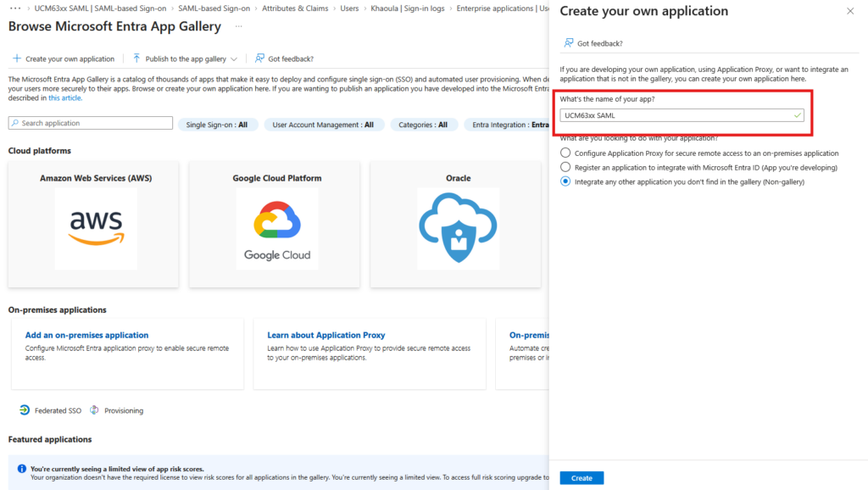
Task: Open the Google Cloud Platform card title
Action: (277, 178)
